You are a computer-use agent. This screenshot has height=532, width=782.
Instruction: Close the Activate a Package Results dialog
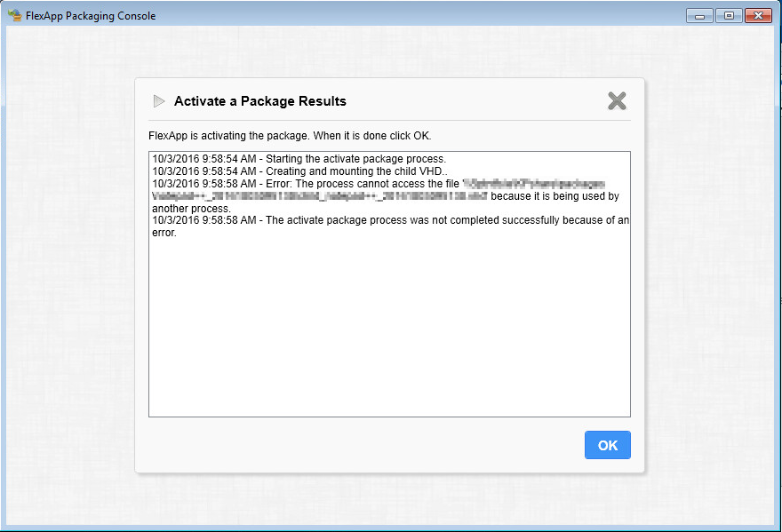[x=617, y=101]
